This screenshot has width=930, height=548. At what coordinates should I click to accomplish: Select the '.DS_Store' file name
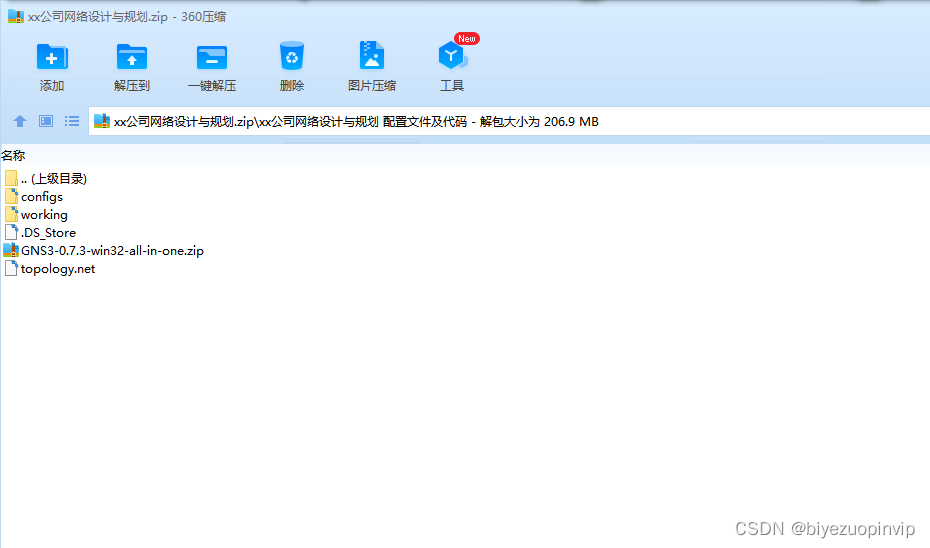click(49, 232)
